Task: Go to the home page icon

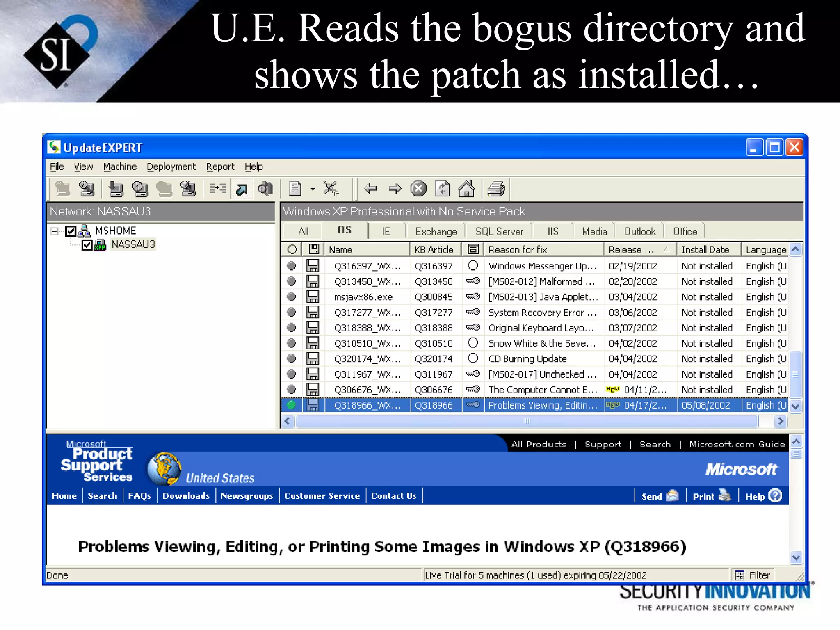Action: 467,189
